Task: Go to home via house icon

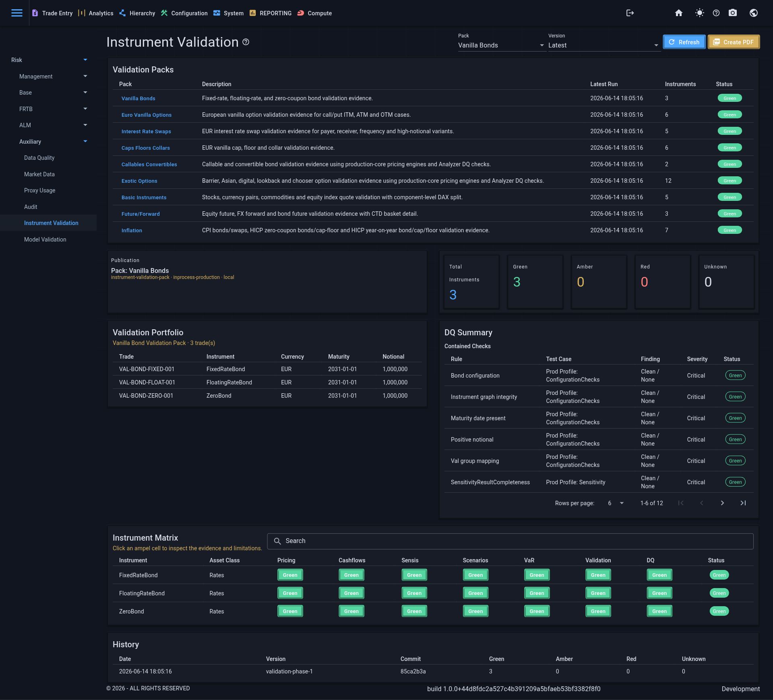Action: 679,13
